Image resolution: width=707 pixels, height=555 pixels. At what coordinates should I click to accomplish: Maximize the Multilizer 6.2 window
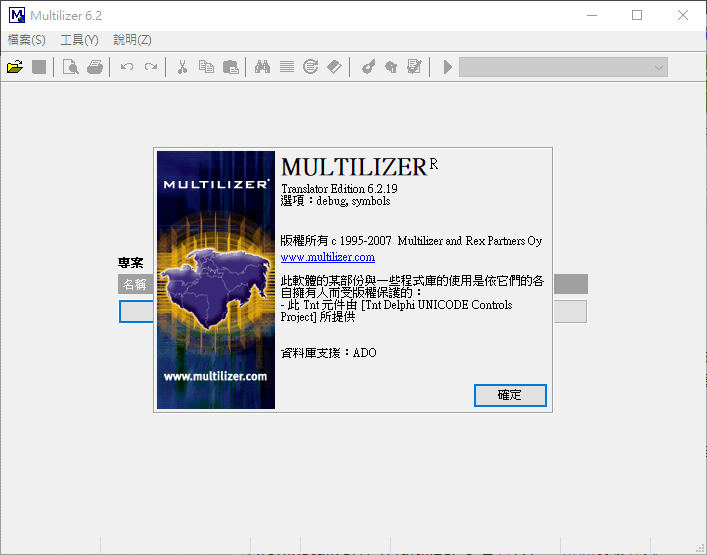pyautogui.click(x=637, y=15)
